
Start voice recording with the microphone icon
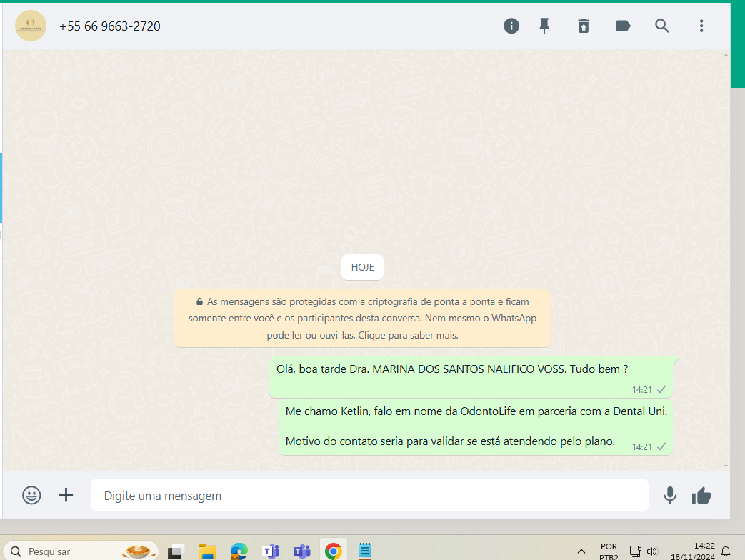670,496
